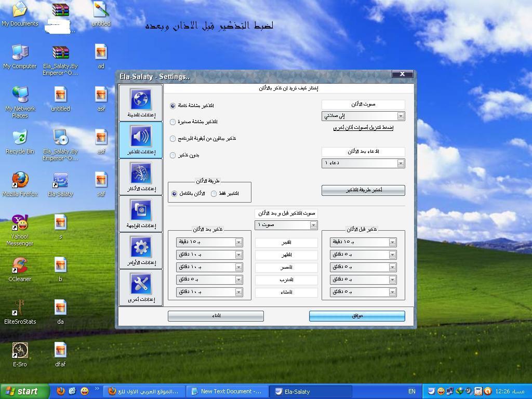Select the desktop file named b
Viewport: 532px width, 399px height.
(60, 270)
